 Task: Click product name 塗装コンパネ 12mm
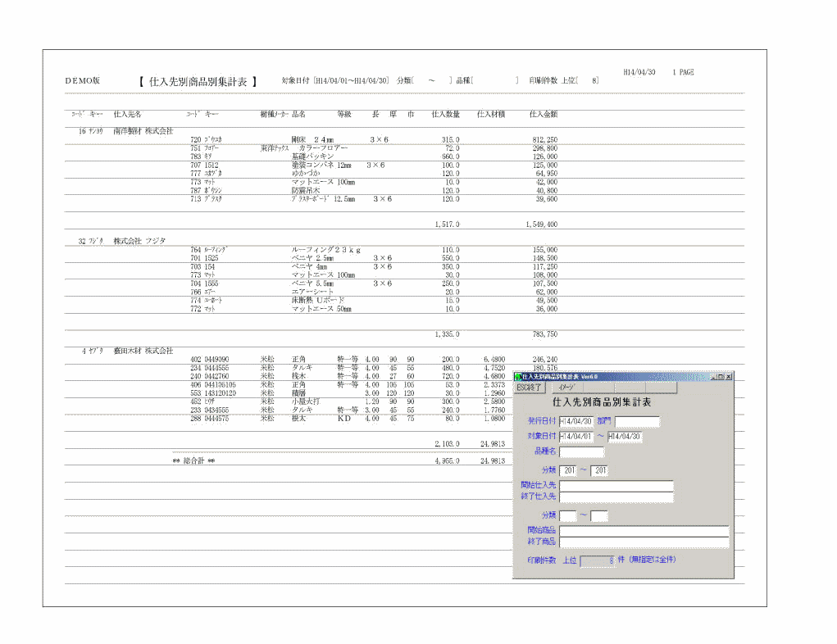[321, 166]
